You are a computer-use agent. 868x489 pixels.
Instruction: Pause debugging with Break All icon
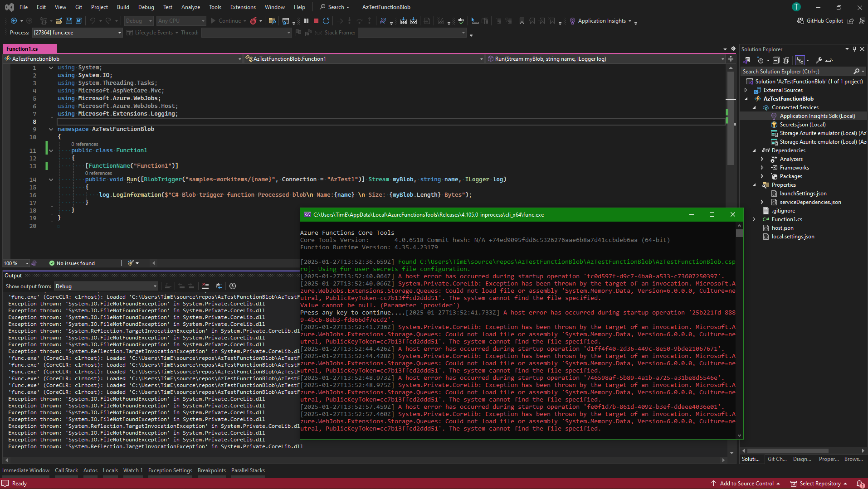point(306,21)
